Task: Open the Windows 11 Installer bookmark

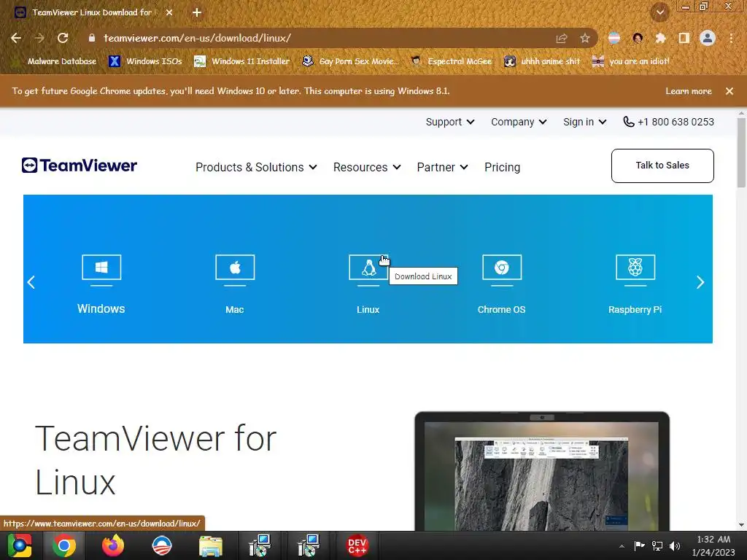Action: [x=242, y=61]
